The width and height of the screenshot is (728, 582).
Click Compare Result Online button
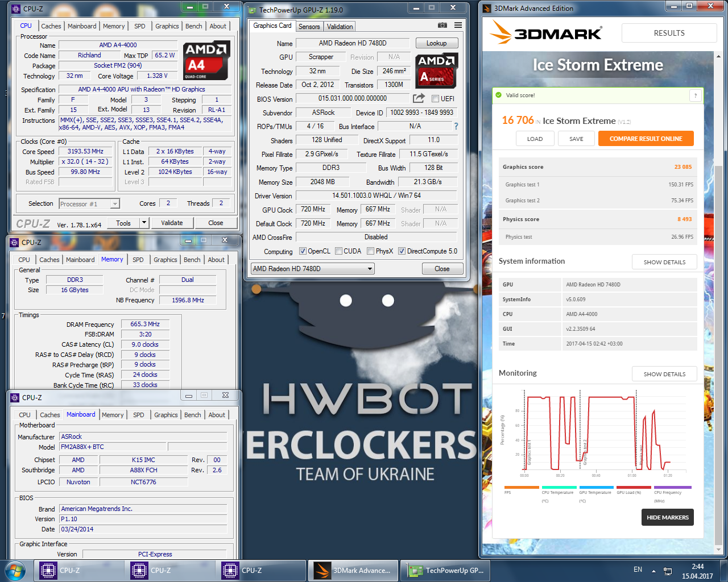tap(646, 139)
